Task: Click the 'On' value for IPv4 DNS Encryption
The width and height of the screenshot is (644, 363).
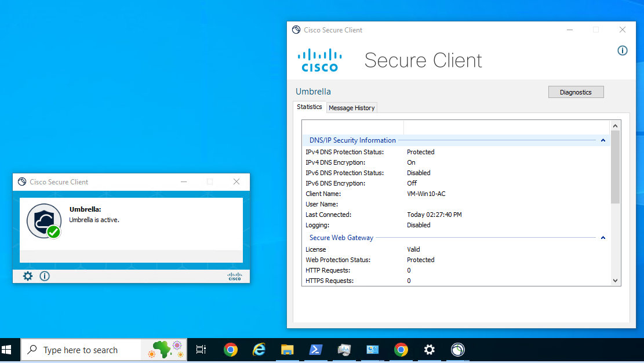Action: pyautogui.click(x=411, y=162)
